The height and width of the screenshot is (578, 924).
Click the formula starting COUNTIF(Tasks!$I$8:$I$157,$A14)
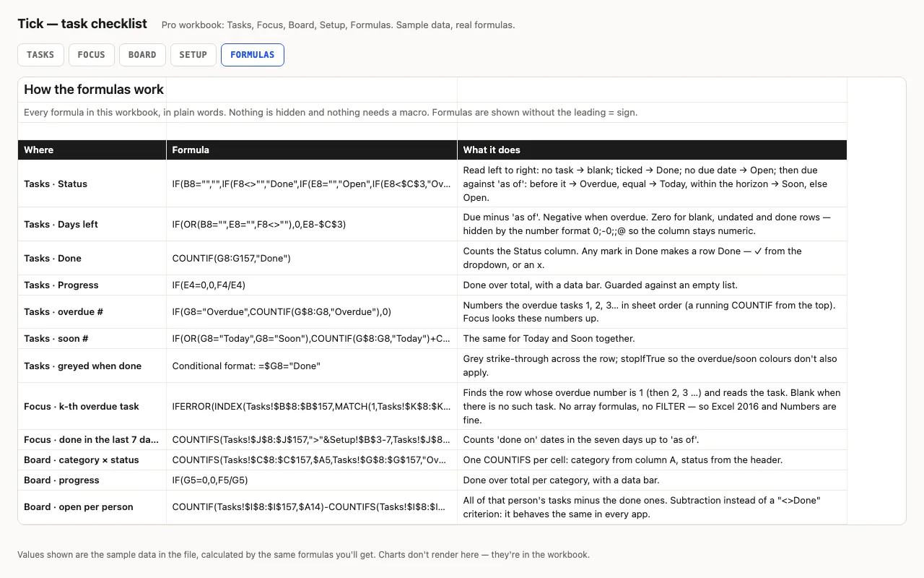(x=312, y=506)
